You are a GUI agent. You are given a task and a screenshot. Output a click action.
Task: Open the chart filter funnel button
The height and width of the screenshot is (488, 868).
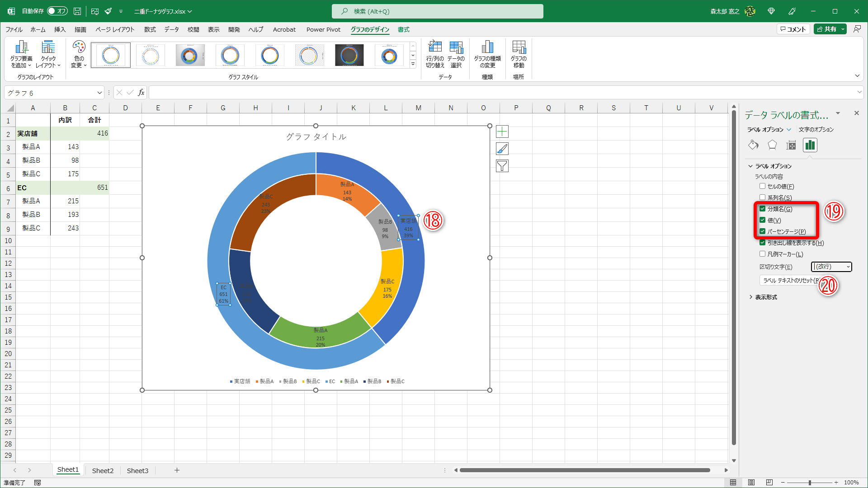502,166
